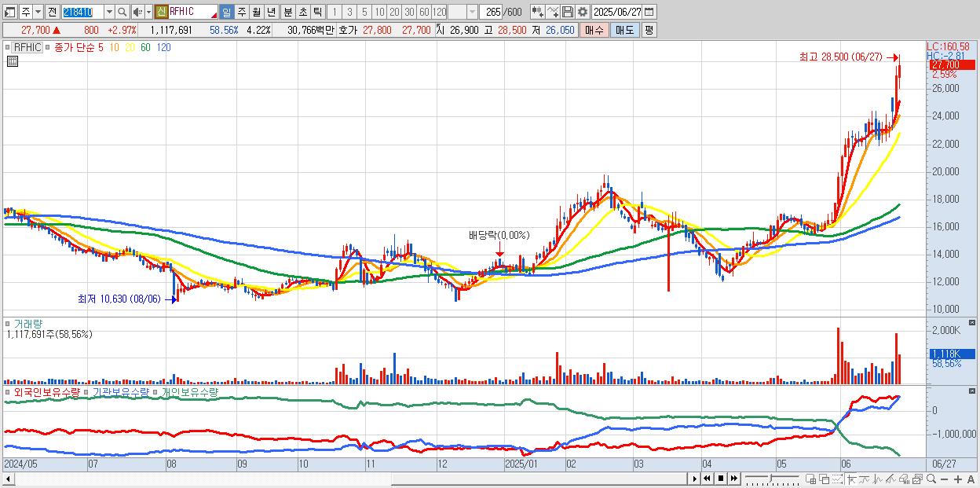Image resolution: width=980 pixels, height=488 pixels.
Task: Toggle the side panel icon at toolbar start
Action: (9, 12)
